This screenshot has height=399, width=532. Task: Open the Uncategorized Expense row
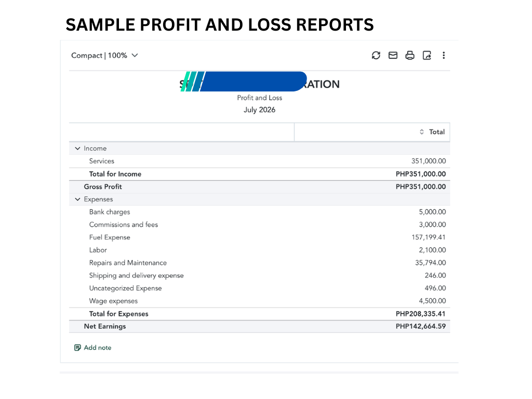(260, 288)
